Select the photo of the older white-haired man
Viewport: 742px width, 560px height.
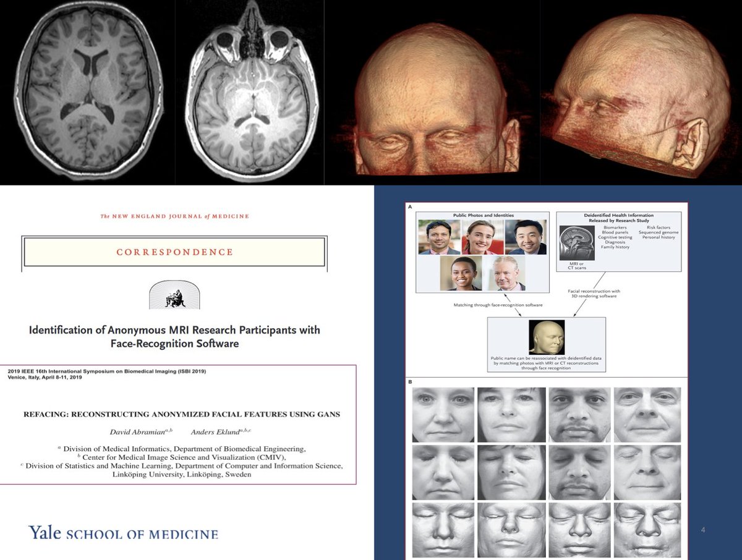(505, 273)
